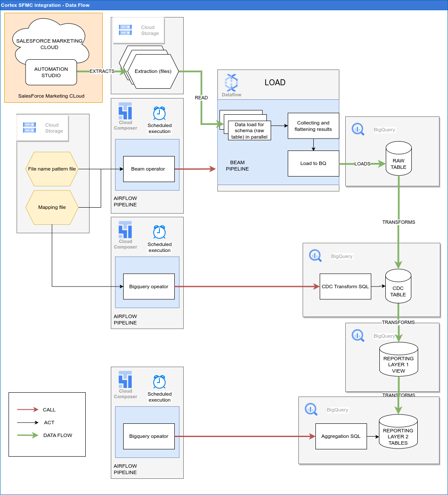The height and width of the screenshot is (495, 448).
Task: Click the BigQuery magnifier icon near RAW TABLE
Action: (x=358, y=129)
